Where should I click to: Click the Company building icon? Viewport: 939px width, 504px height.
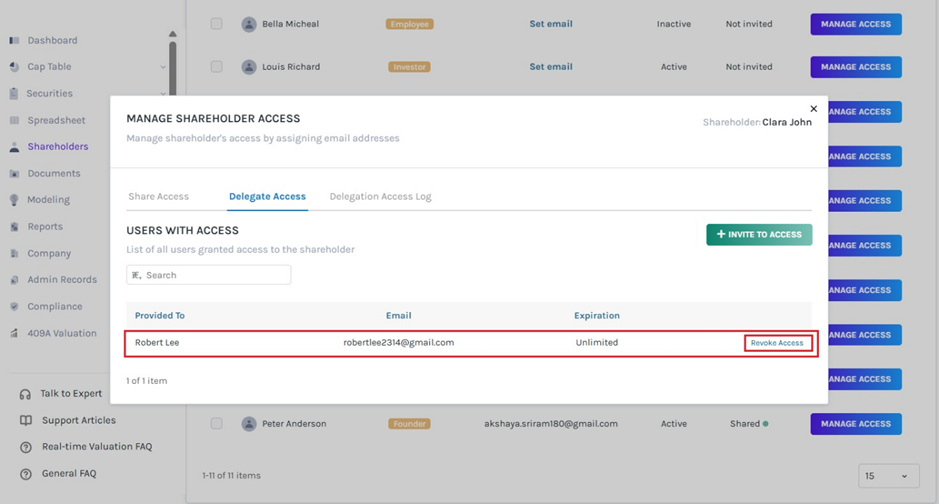tap(14, 253)
